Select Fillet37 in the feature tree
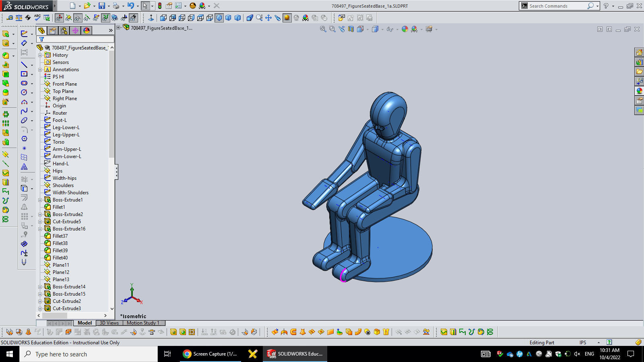The image size is (644, 362). 60,236
